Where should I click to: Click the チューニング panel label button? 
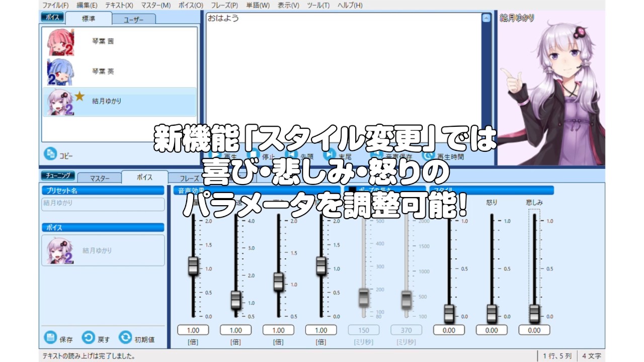[x=58, y=175]
